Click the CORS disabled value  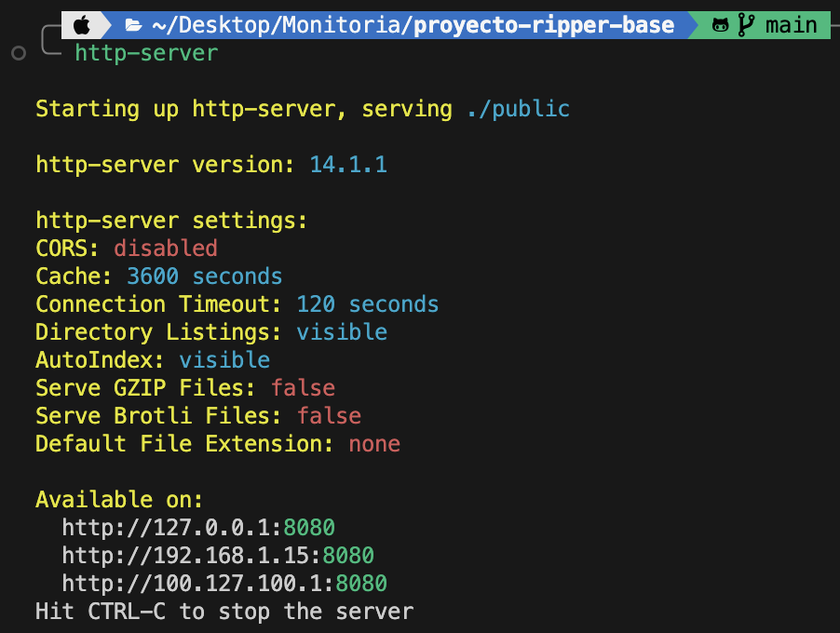166,249
